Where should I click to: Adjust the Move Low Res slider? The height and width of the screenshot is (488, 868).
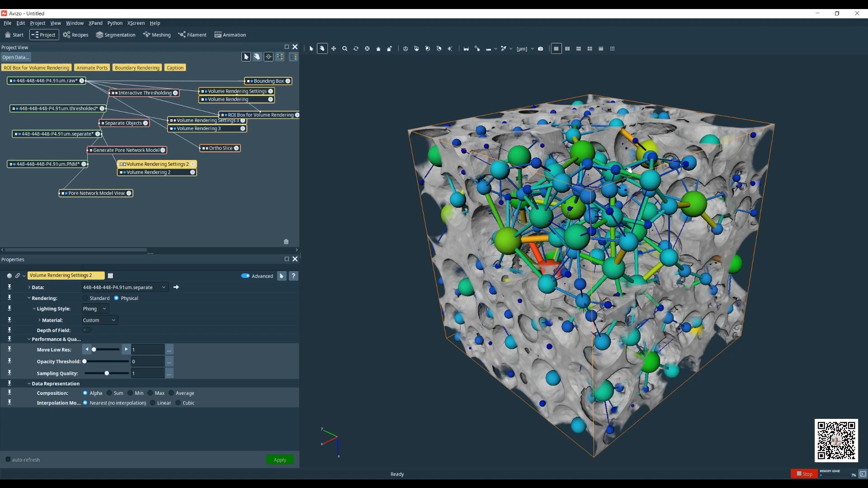[106, 350]
